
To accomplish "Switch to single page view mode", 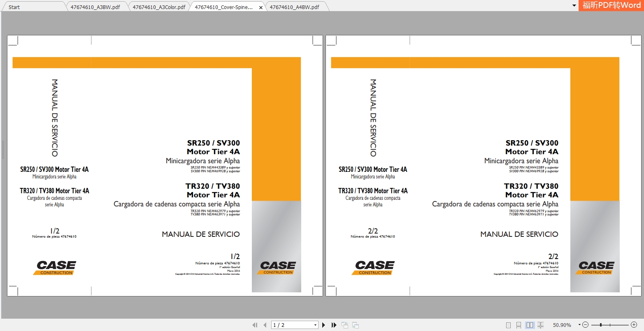I will tap(508, 325).
